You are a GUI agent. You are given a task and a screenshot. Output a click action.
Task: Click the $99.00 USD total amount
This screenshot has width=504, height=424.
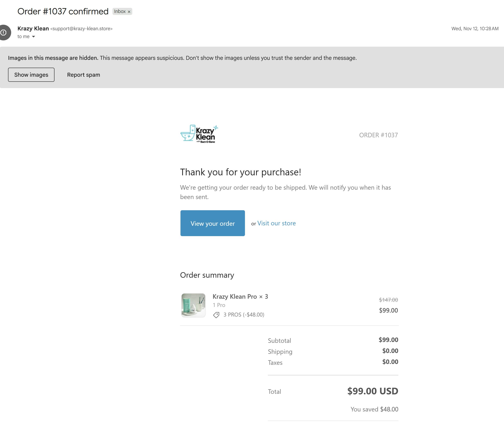(373, 391)
